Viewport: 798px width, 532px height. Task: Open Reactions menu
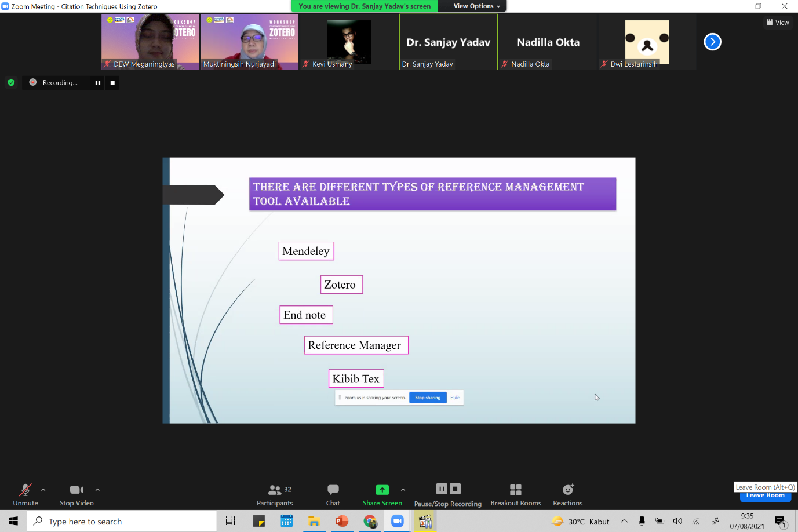click(568, 494)
